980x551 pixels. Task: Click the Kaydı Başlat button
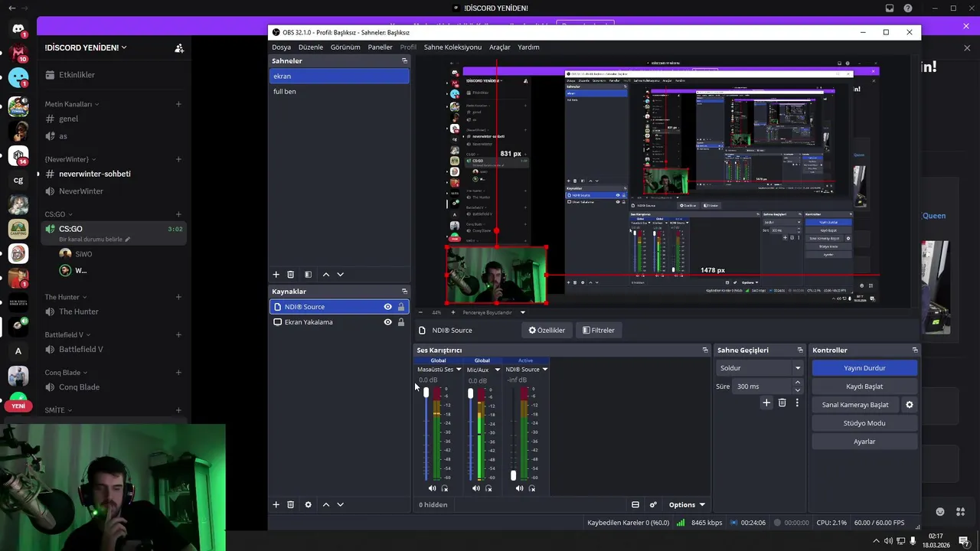(864, 386)
